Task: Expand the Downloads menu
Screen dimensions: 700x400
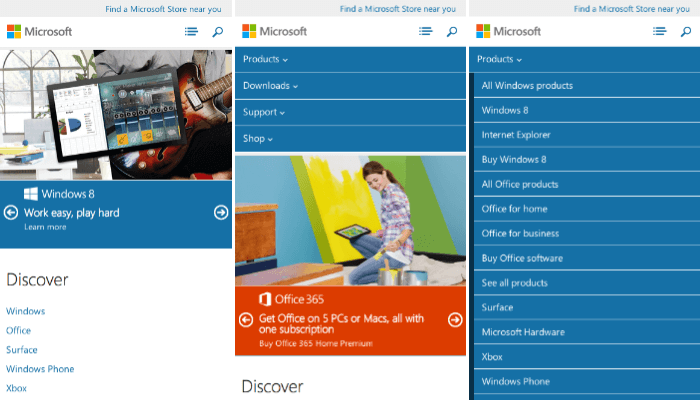Action: click(350, 86)
